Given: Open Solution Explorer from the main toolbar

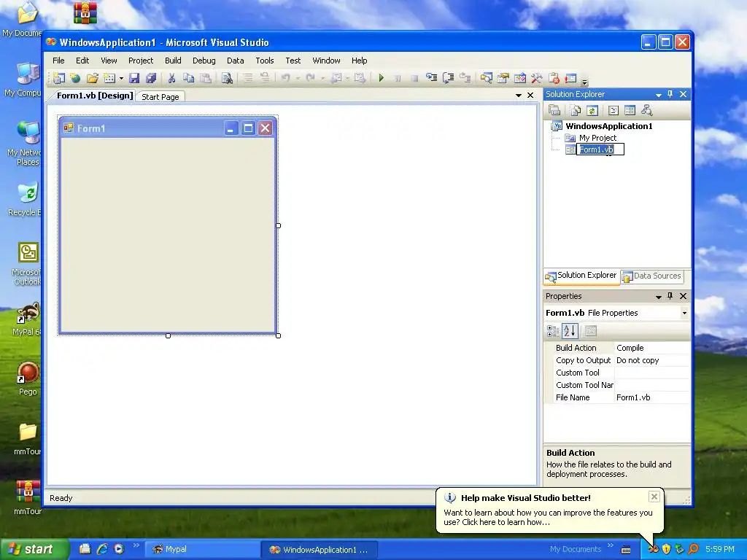Looking at the screenshot, I should (486, 78).
